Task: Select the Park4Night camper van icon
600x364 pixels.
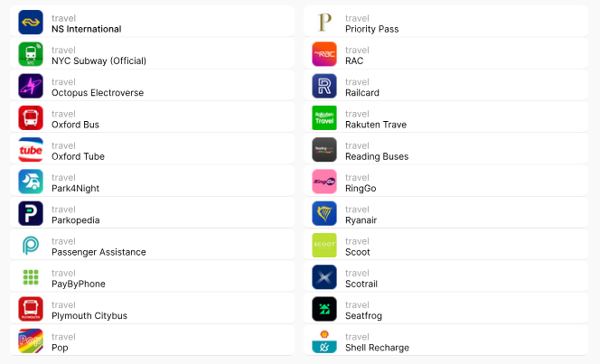Action: (x=31, y=182)
